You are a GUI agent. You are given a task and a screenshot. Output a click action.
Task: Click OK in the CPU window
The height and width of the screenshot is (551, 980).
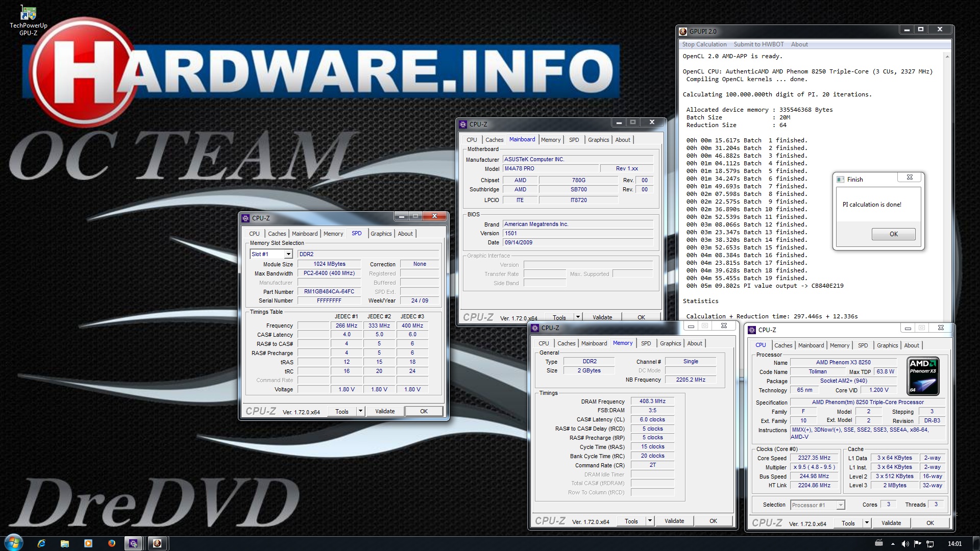(930, 523)
